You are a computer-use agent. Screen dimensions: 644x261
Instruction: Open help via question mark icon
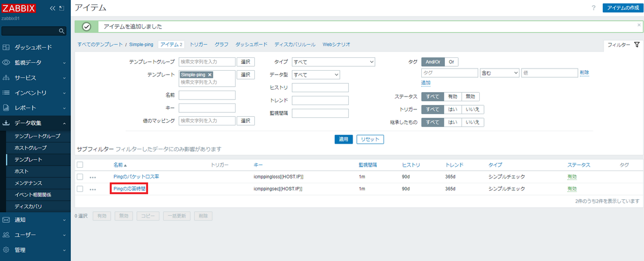tap(594, 8)
